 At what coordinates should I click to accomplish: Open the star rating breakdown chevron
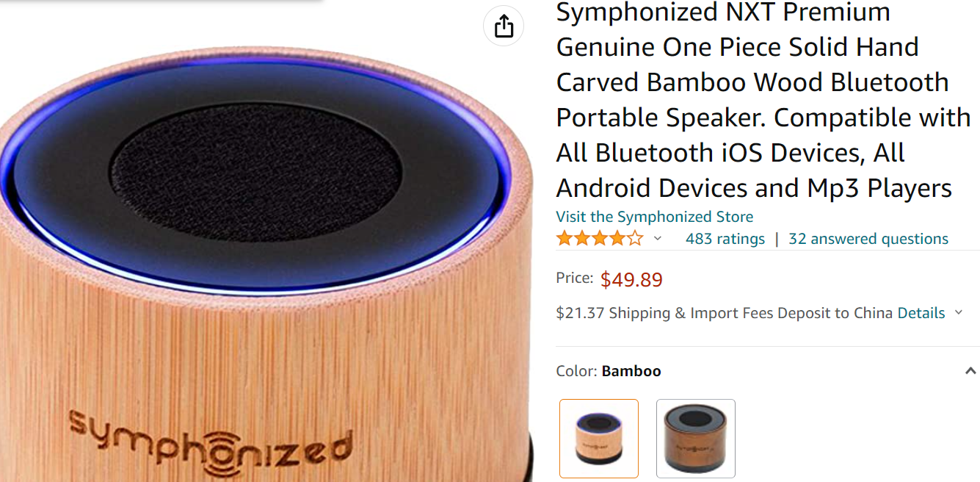658,239
